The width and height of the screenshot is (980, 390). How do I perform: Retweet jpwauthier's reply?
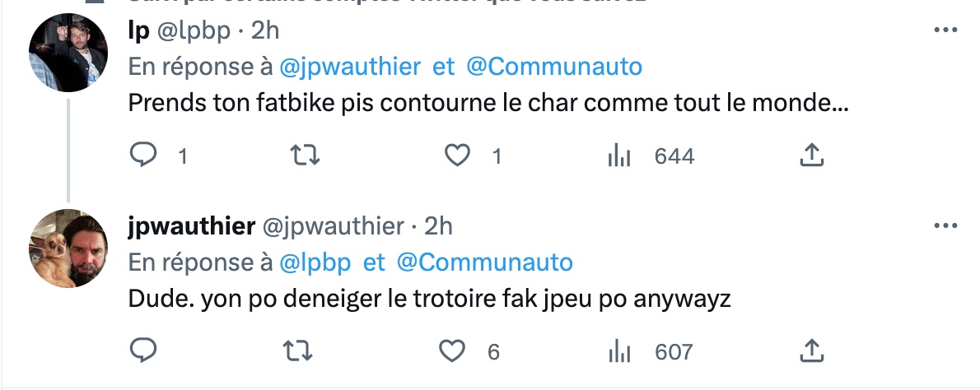coord(298,351)
